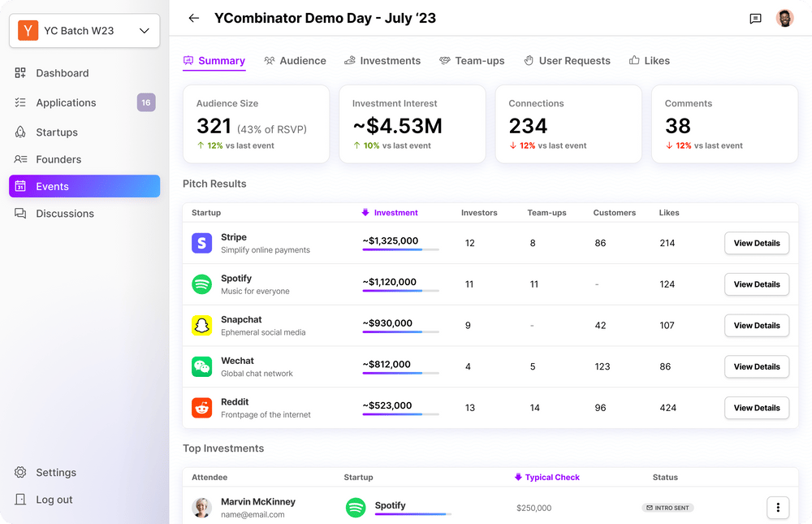Click the Snapchat ghost logo icon
812x524 pixels.
(x=202, y=326)
